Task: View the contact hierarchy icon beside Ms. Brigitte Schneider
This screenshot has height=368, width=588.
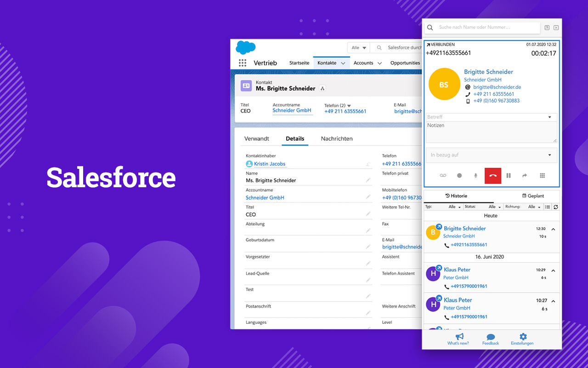Action: pos(322,88)
